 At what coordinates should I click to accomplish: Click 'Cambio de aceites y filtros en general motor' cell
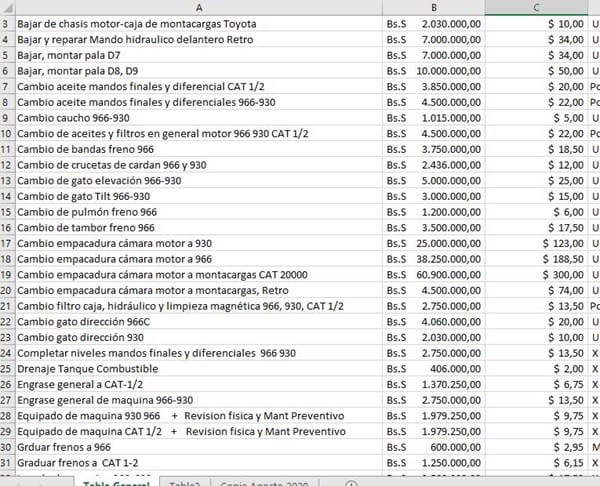coord(199,134)
